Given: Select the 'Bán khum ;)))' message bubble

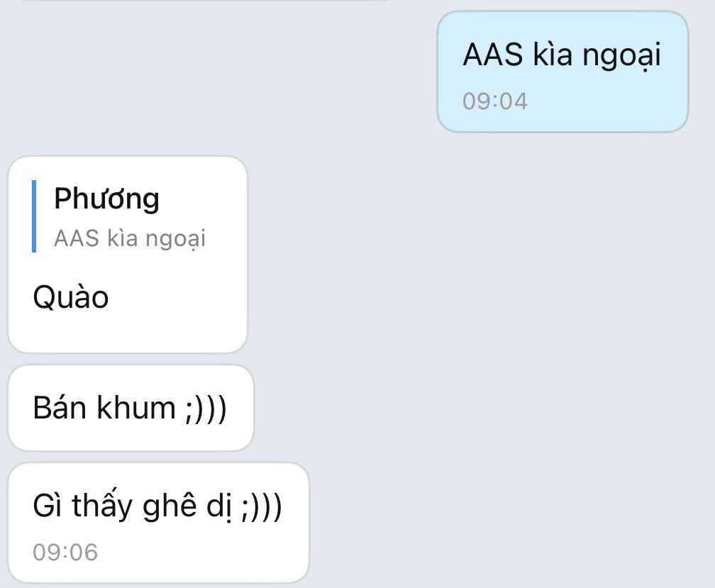Looking at the screenshot, I should coord(131,408).
